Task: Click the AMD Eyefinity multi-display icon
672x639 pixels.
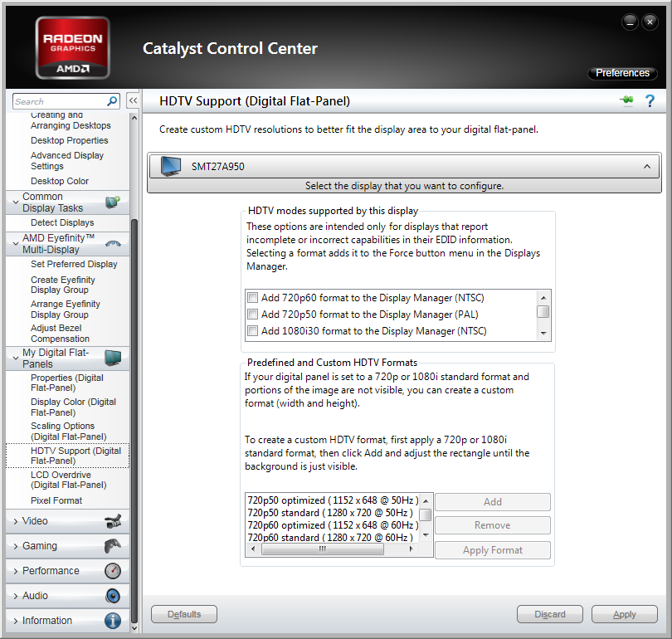Action: [x=113, y=243]
